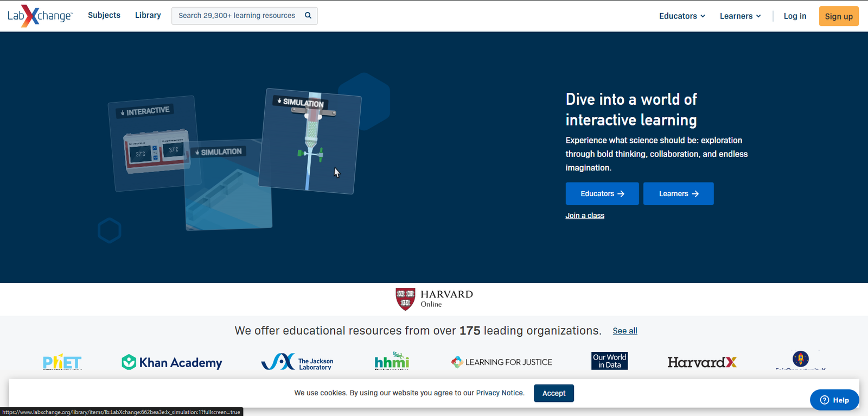
Task: Follow the Join a class link
Action: (x=585, y=216)
